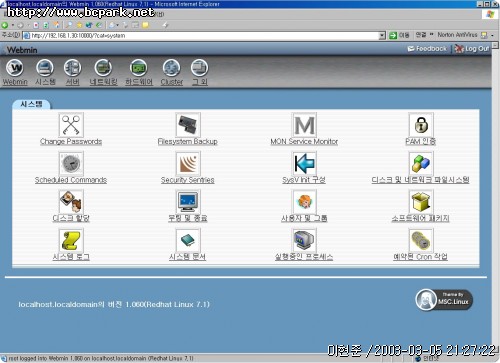Screen dimensions: 500x363
Task: Click the 디스크 할당 quota icon
Action: click(71, 202)
